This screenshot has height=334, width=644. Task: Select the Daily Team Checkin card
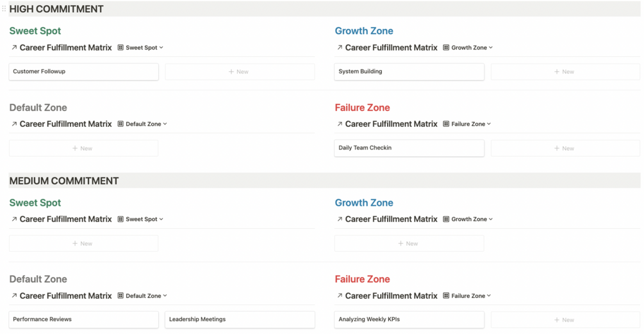(409, 148)
